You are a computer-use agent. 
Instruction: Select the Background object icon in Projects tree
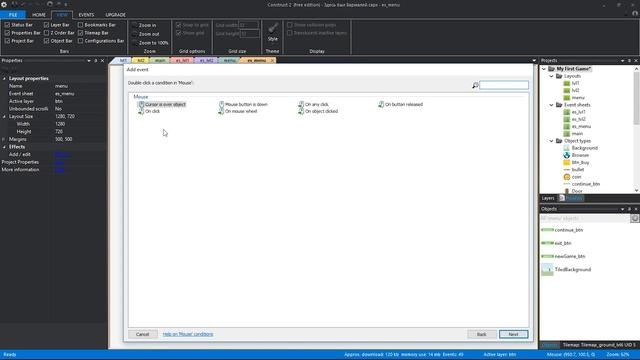pyautogui.click(x=567, y=148)
